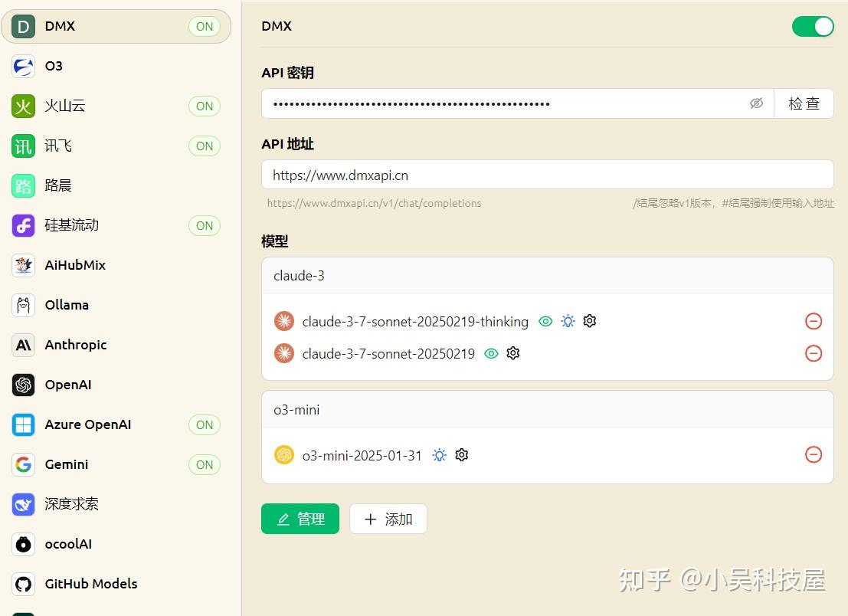Screen dimensions: 848x616
Task: Click the API 地址 input field
Action: coord(547,175)
